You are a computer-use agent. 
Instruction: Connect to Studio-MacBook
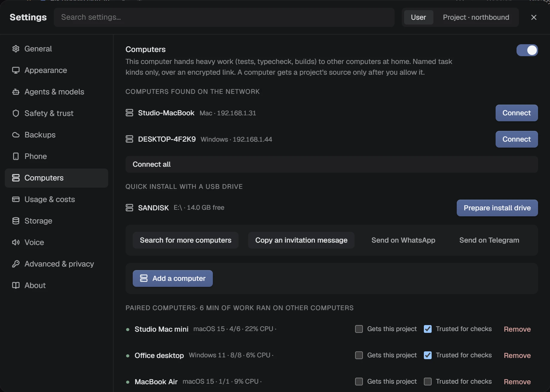(517, 113)
